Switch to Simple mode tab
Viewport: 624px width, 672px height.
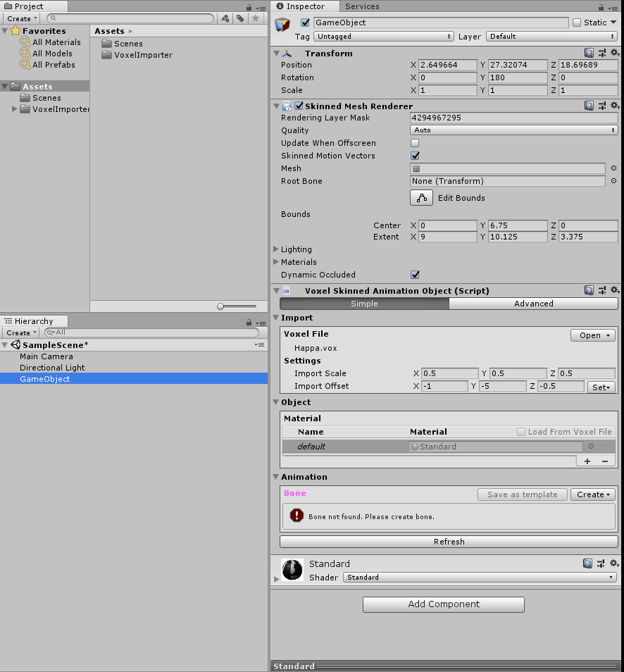pyautogui.click(x=364, y=304)
